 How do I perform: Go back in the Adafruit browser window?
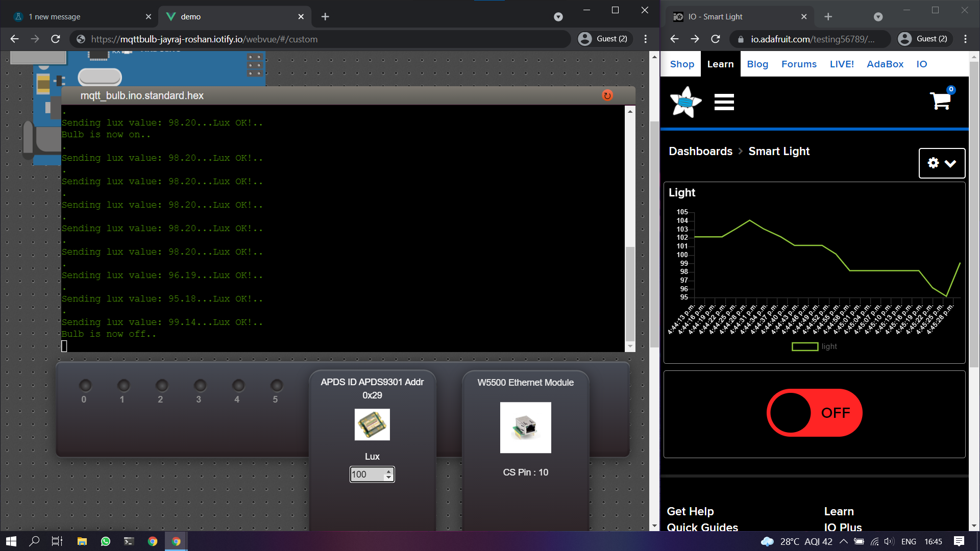[x=674, y=39]
